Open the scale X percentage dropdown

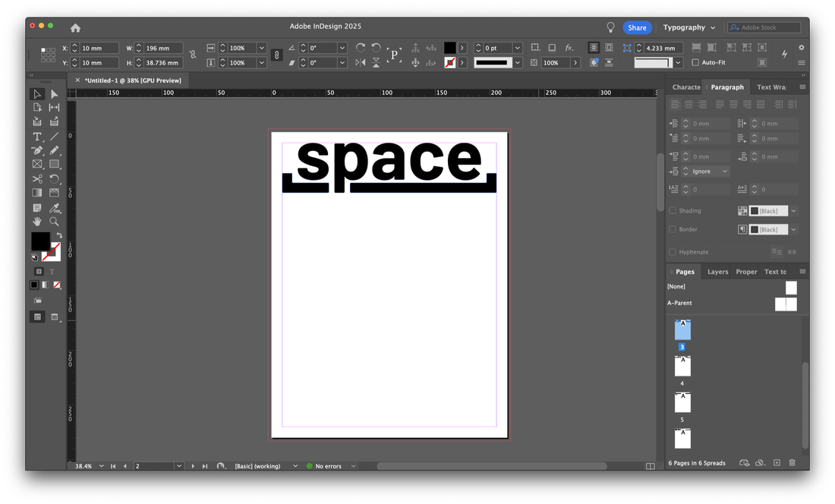261,48
